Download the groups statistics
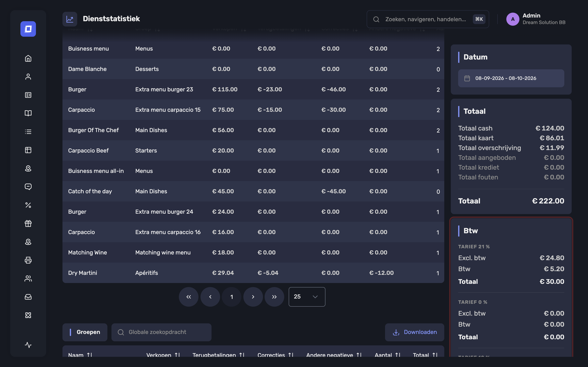 (x=414, y=332)
